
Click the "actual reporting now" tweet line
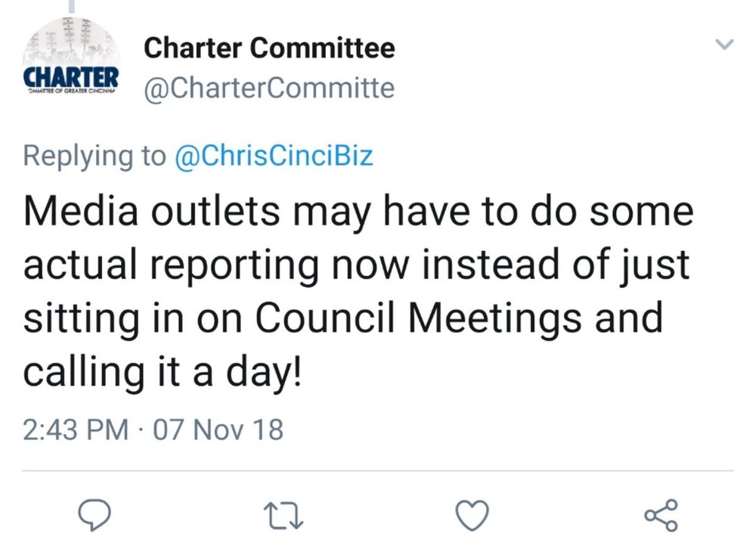point(216,265)
